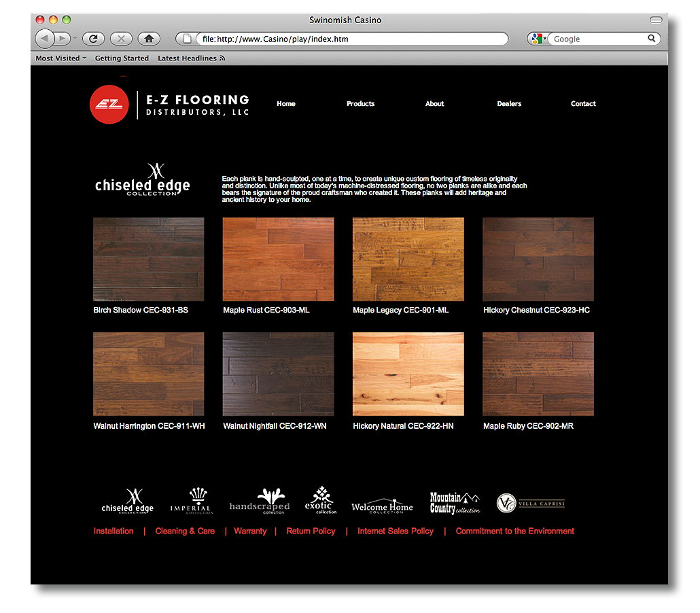Open the Google search engine dropdown
This screenshot has width=700, height=613.
coord(538,39)
